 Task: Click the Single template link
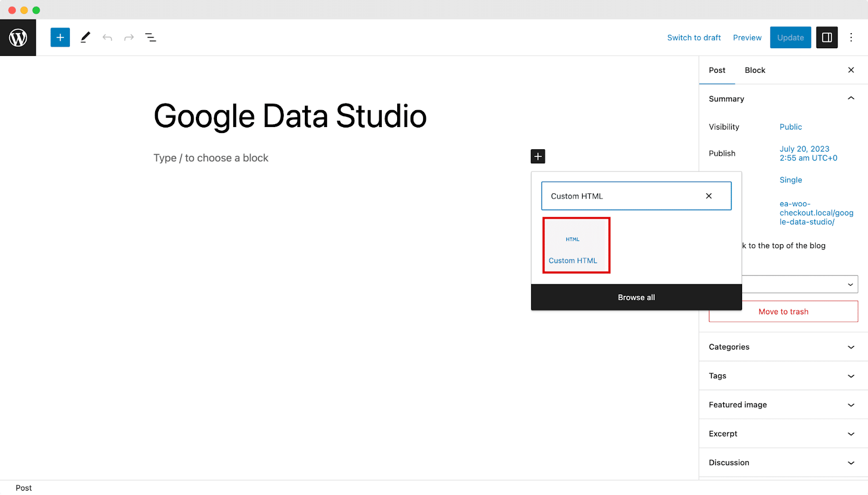790,180
